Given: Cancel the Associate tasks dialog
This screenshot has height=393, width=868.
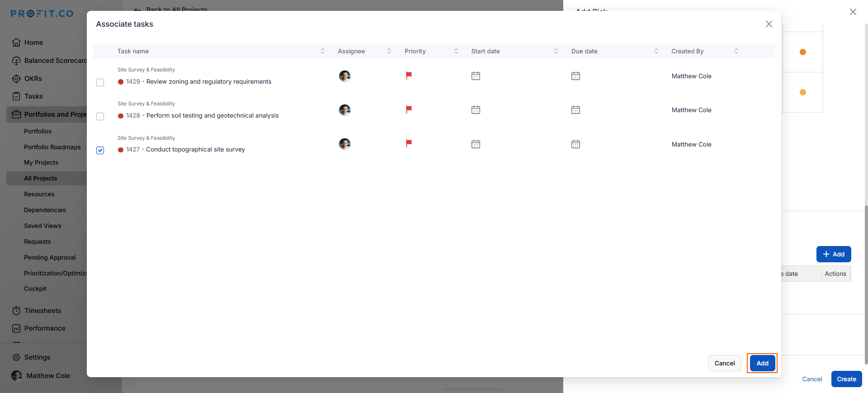Looking at the screenshot, I should tap(724, 363).
